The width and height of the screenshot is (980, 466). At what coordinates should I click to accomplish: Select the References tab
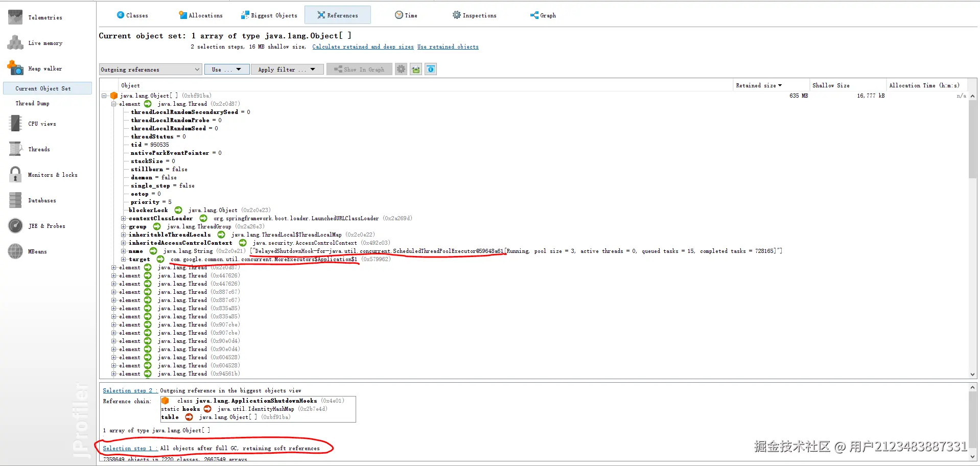pyautogui.click(x=338, y=15)
